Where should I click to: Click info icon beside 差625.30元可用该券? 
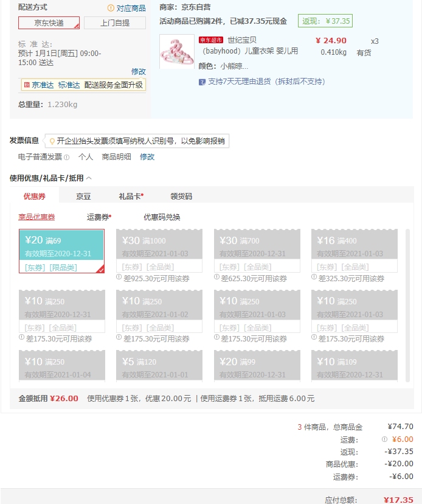tap(217, 277)
